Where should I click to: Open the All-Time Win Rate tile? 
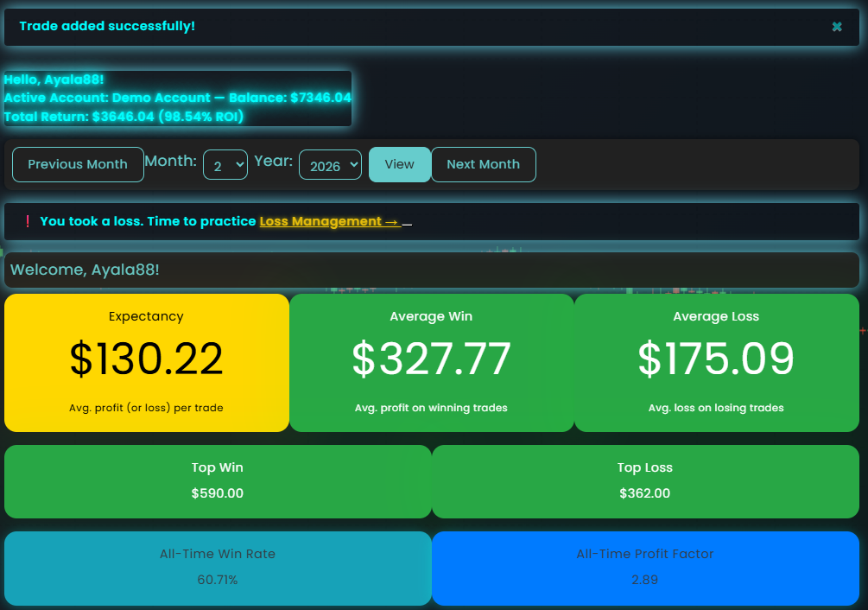pyautogui.click(x=218, y=568)
